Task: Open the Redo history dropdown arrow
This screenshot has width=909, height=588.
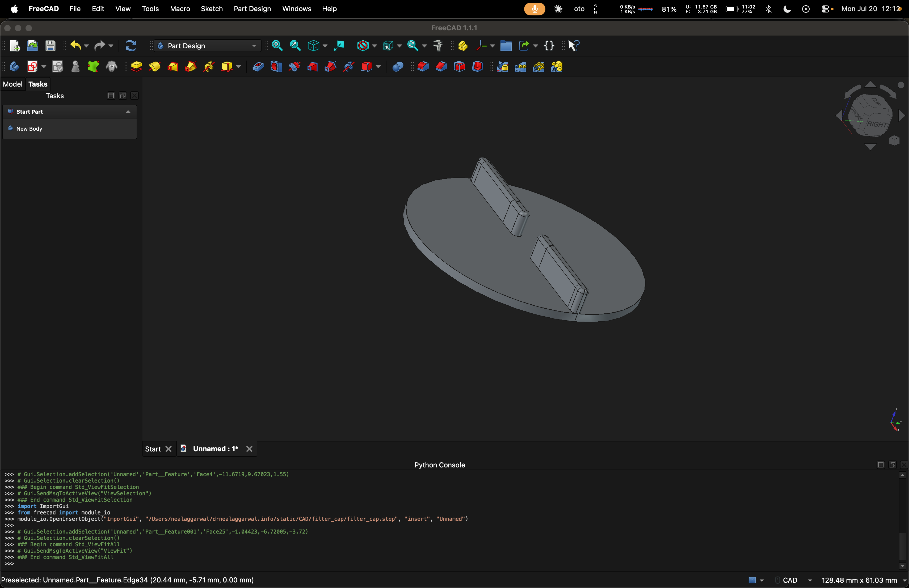Action: (x=111, y=46)
